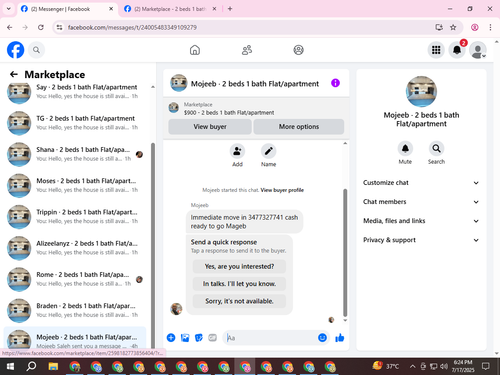Click the chat messages scrollbar

[x=345, y=252]
